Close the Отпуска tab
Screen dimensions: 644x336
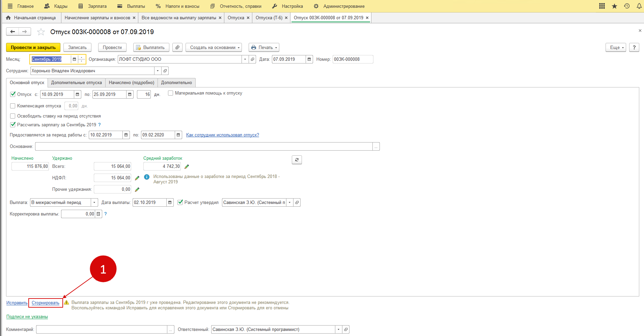tap(248, 18)
